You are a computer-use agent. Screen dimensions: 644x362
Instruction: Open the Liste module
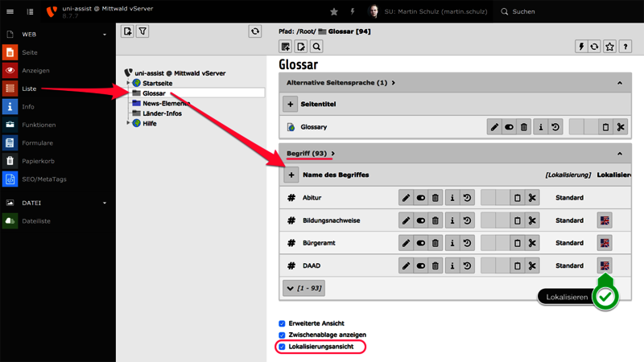(29, 88)
